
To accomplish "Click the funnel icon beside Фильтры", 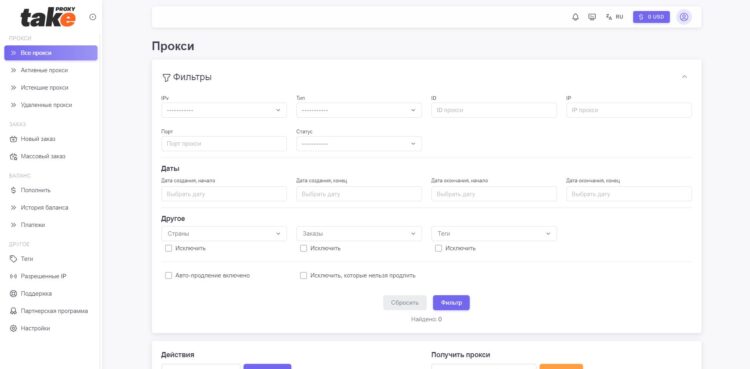I will [166, 78].
